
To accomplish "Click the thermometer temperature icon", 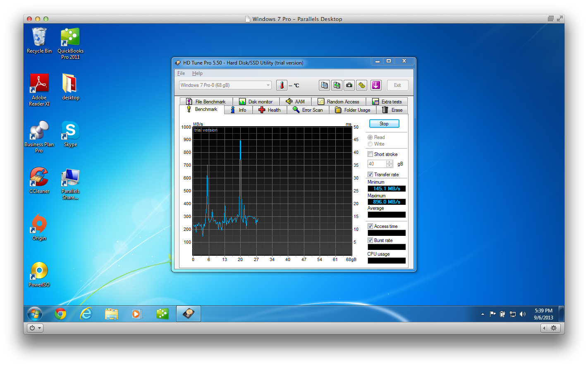I will coord(281,85).
